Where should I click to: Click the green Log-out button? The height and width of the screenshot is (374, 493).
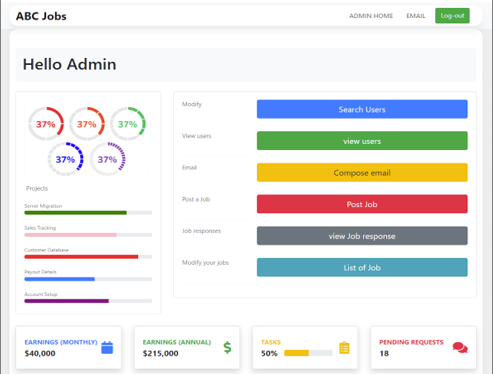(452, 16)
